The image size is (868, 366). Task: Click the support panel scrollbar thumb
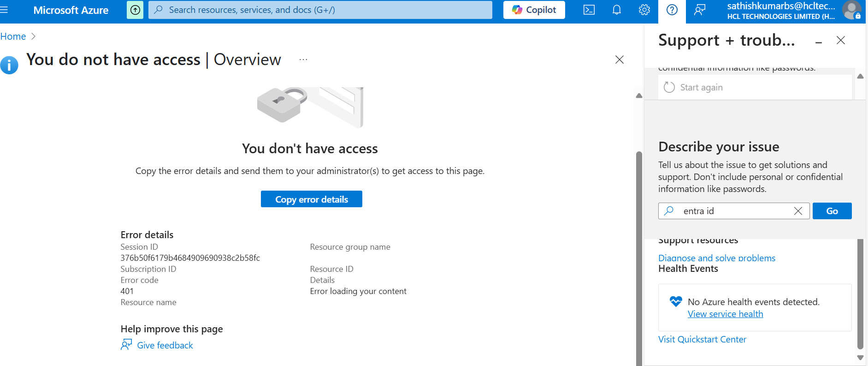(860, 294)
